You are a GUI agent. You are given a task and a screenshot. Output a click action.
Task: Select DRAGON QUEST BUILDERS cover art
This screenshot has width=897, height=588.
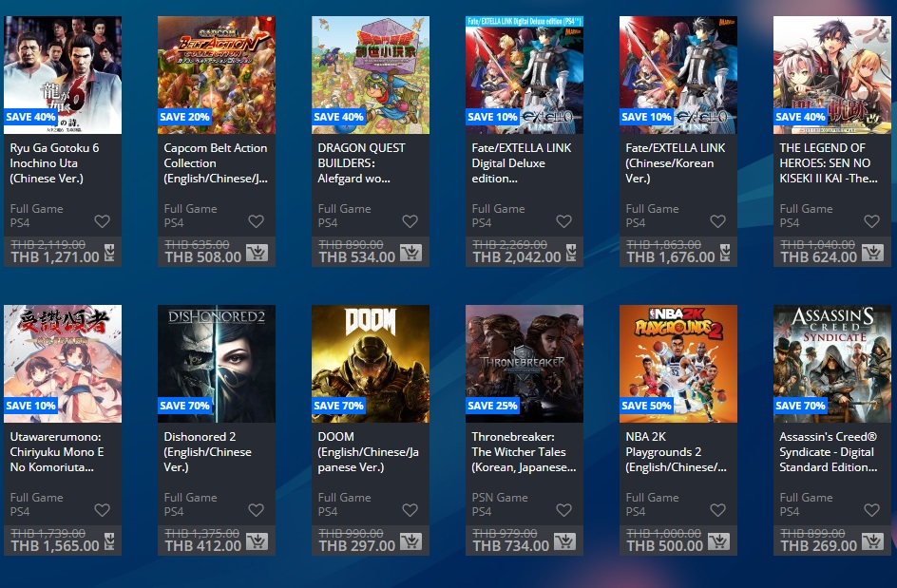click(371, 75)
